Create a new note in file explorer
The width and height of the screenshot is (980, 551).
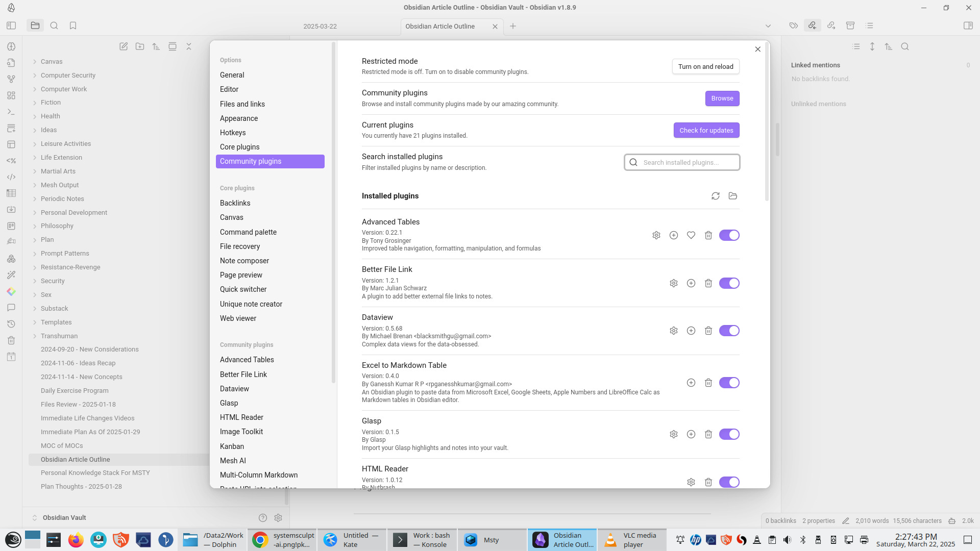tap(124, 46)
